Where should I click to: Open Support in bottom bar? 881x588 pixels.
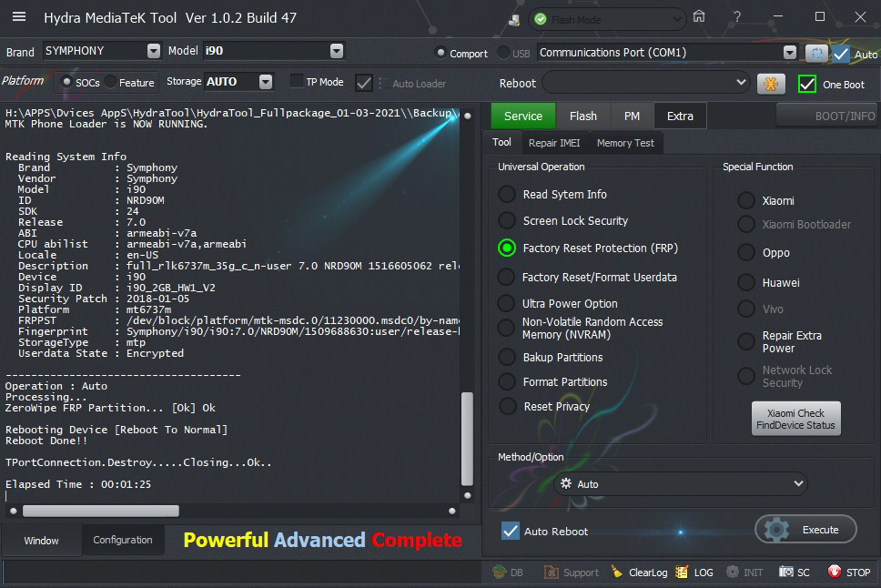572,573
